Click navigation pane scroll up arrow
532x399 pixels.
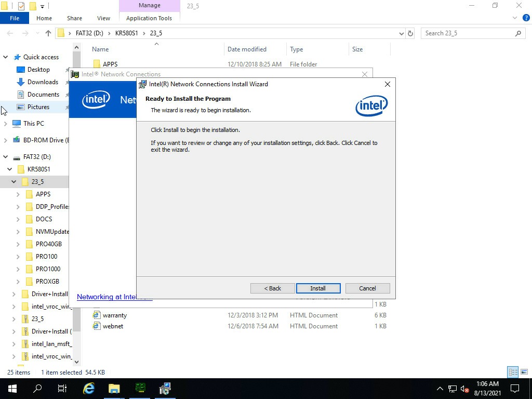click(x=77, y=47)
